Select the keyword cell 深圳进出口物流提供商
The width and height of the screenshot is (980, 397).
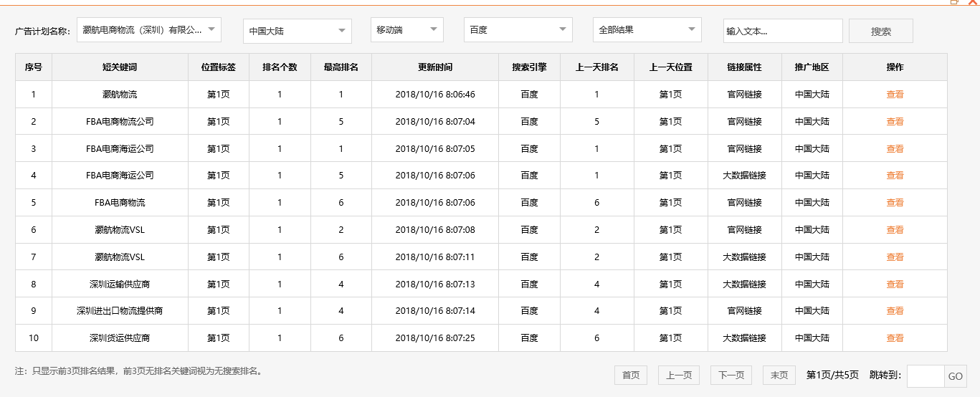pyautogui.click(x=120, y=311)
